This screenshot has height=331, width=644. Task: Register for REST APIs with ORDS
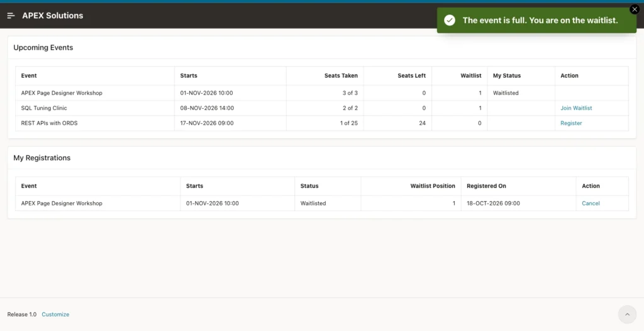pyautogui.click(x=571, y=123)
